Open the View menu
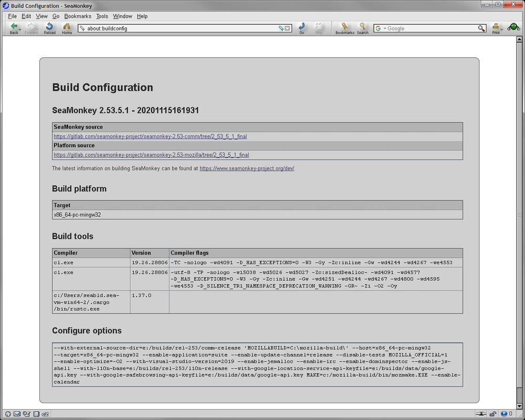Image resolution: width=525 pixels, height=420 pixels. tap(41, 16)
